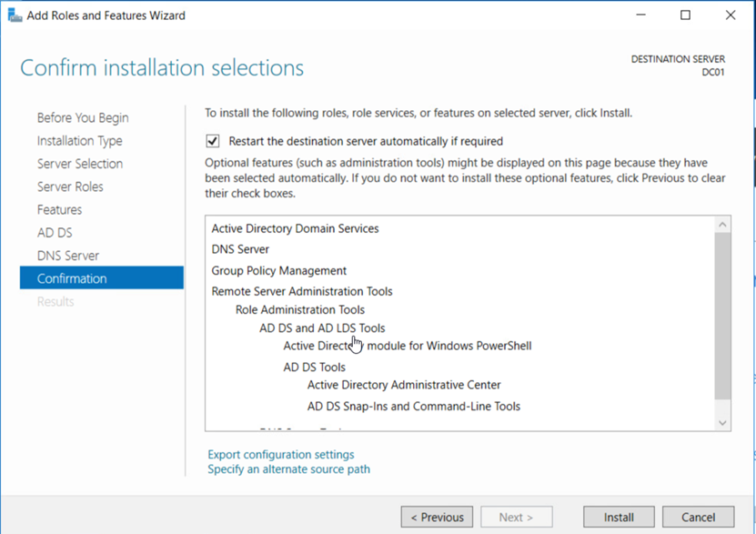Close the Add Roles and Features Wizard
The image size is (756, 534).
(x=731, y=15)
